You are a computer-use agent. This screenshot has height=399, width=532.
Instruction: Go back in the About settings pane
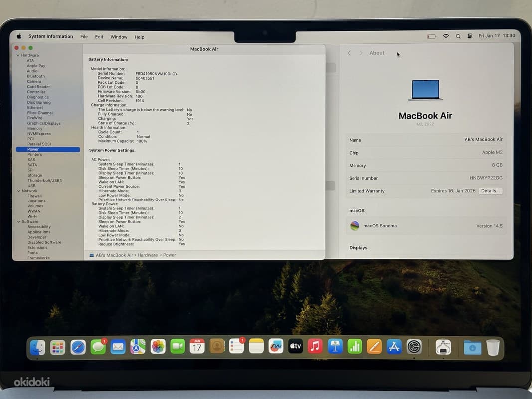(x=349, y=53)
